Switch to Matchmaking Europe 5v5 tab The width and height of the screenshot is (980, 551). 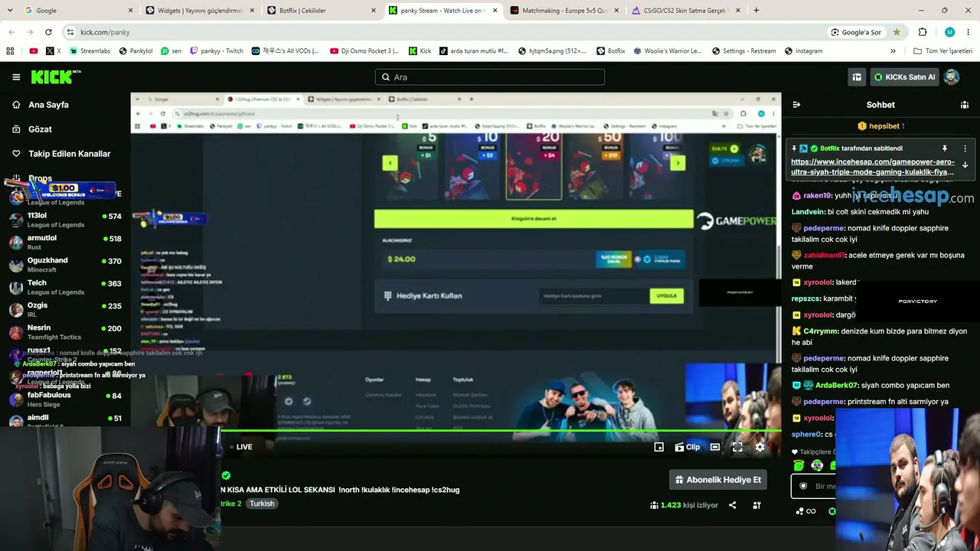(564, 11)
